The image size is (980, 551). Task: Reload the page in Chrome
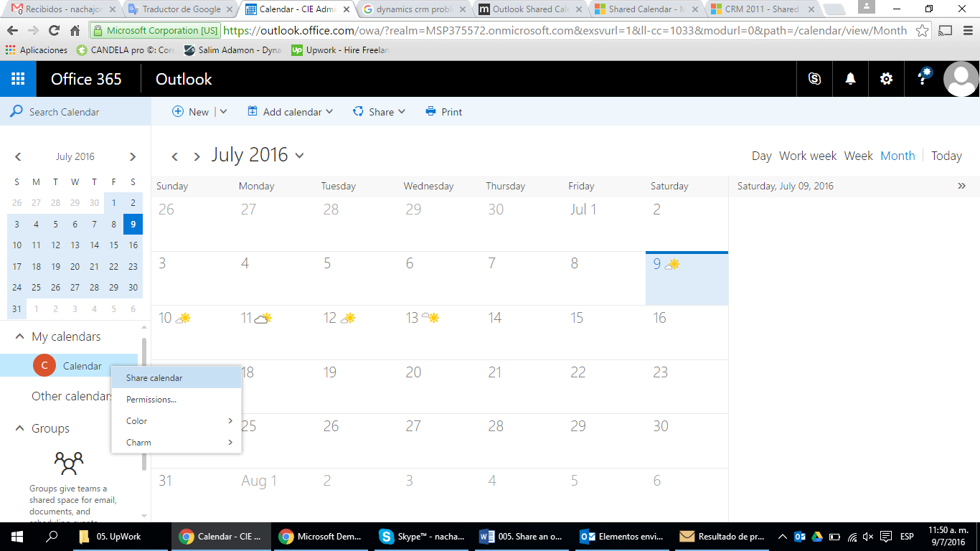click(54, 31)
